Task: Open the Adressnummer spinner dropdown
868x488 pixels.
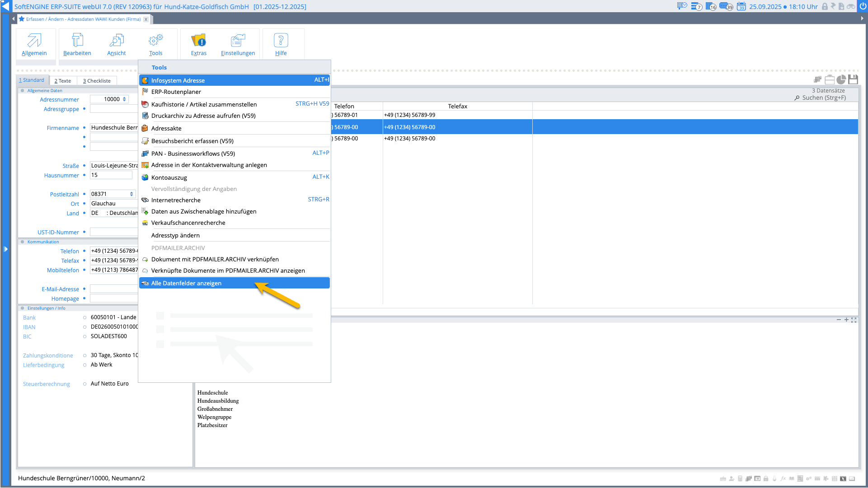Action: [124, 99]
